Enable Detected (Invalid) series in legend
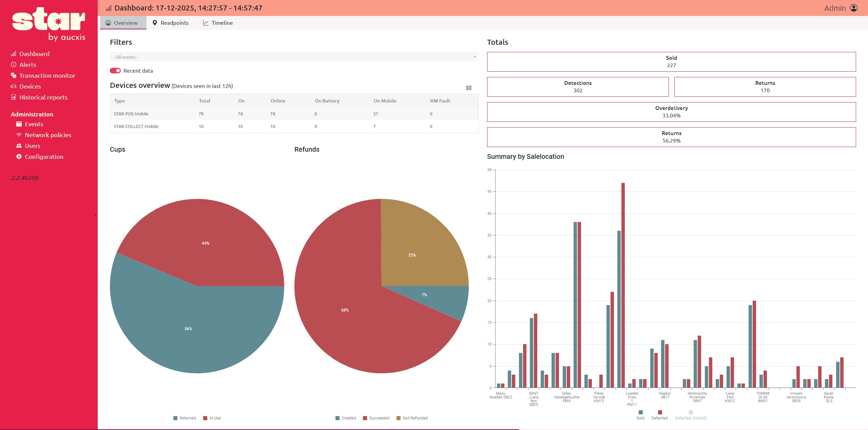 pyautogui.click(x=691, y=415)
